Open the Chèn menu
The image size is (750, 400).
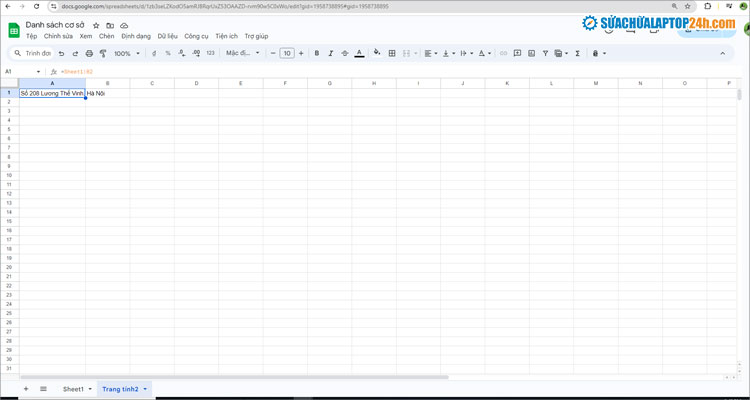coord(107,36)
